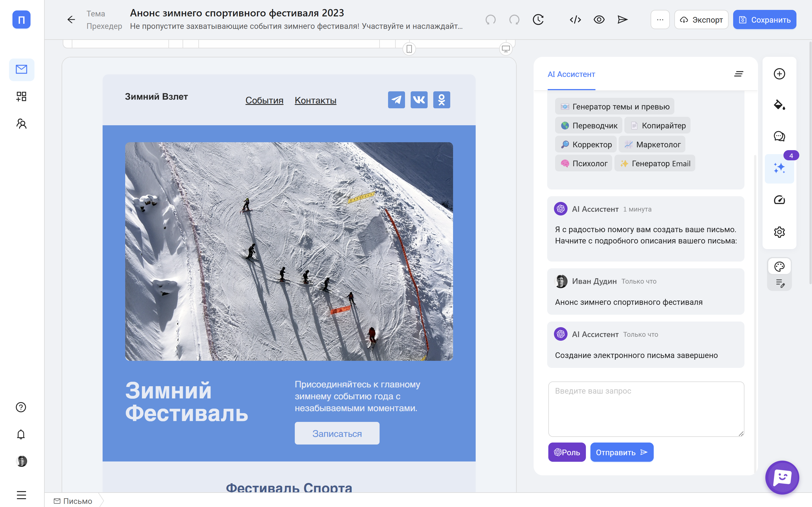Image resolution: width=812 pixels, height=507 pixels.
Task: Open the hamburger menu at sidebar bottom
Action: tap(21, 495)
